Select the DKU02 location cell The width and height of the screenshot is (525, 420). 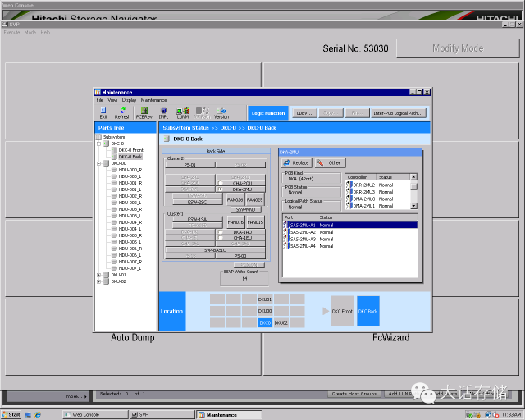coord(281,323)
